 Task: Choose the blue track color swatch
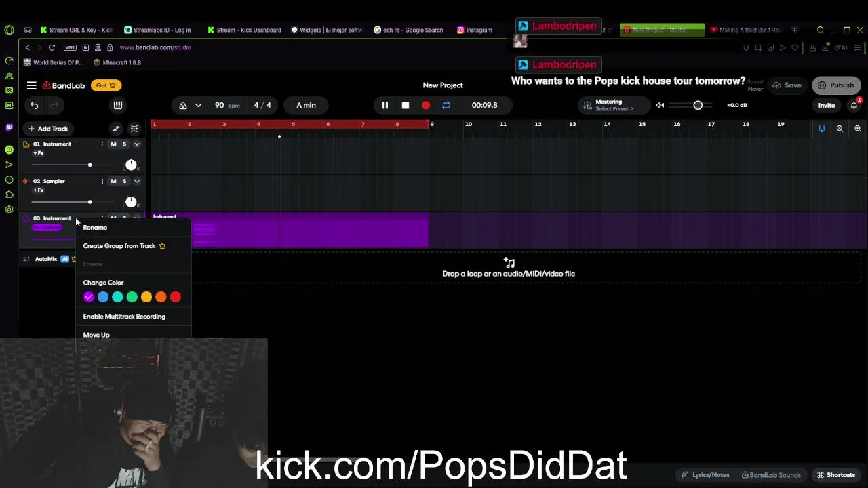coord(103,297)
